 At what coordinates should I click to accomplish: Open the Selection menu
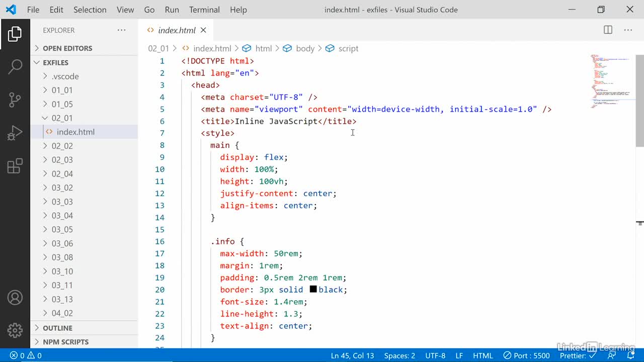(90, 10)
